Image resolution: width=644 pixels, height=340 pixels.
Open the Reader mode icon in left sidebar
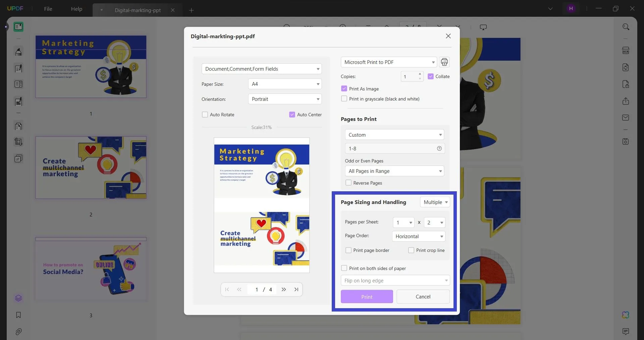point(18,27)
